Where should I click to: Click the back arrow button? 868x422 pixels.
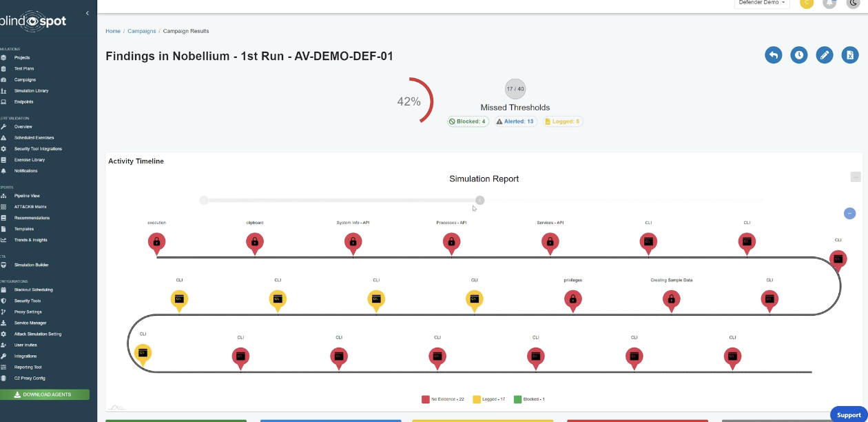click(x=773, y=55)
